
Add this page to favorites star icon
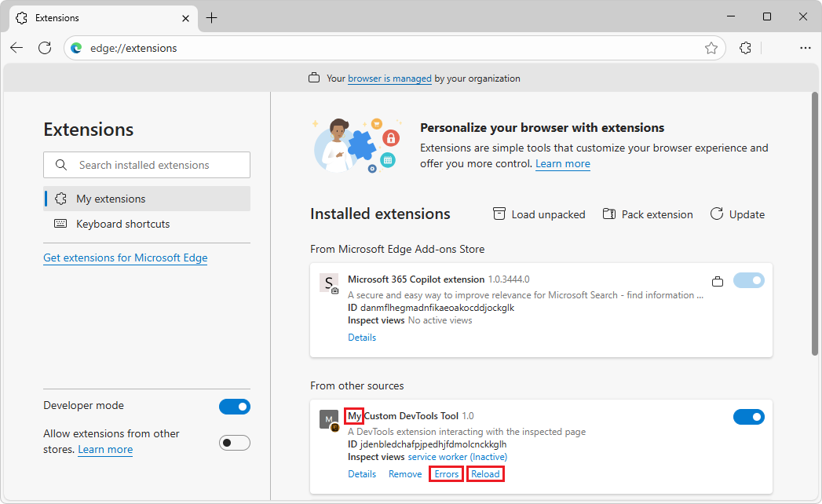(x=711, y=48)
